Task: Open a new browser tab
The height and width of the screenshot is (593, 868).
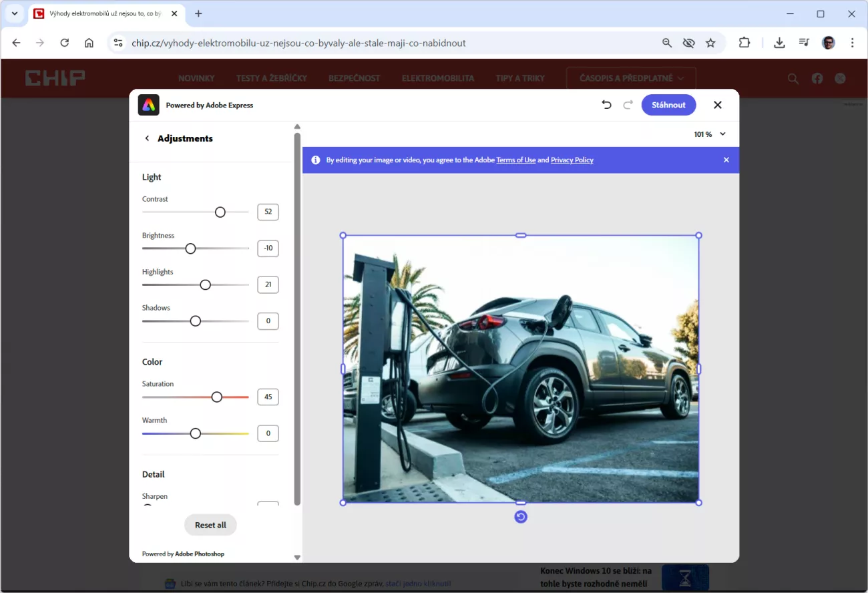Action: point(198,13)
